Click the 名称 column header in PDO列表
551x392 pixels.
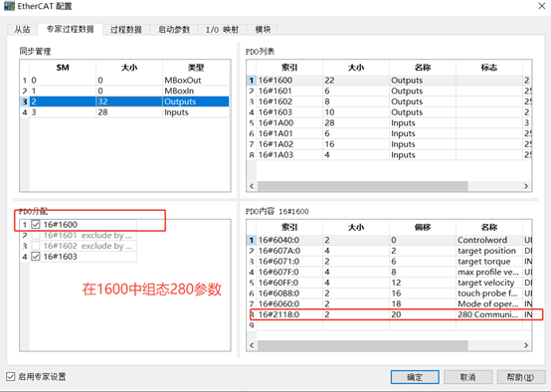pyautogui.click(x=423, y=68)
